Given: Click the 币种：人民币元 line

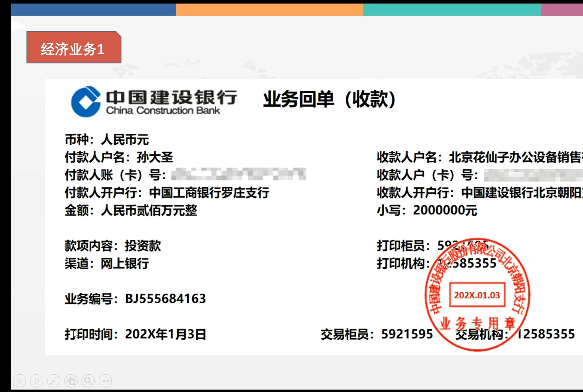Looking at the screenshot, I should pyautogui.click(x=107, y=140).
